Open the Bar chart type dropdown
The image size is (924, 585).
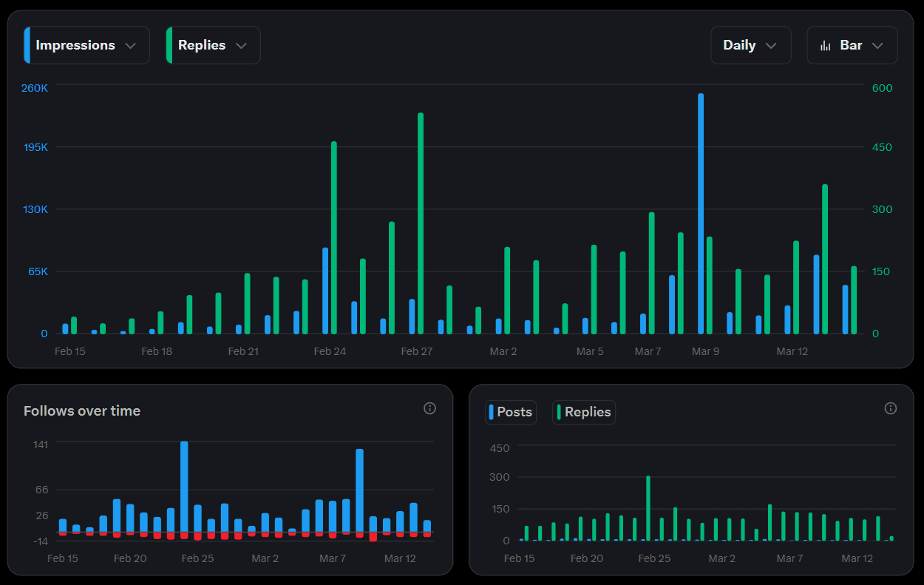click(852, 45)
